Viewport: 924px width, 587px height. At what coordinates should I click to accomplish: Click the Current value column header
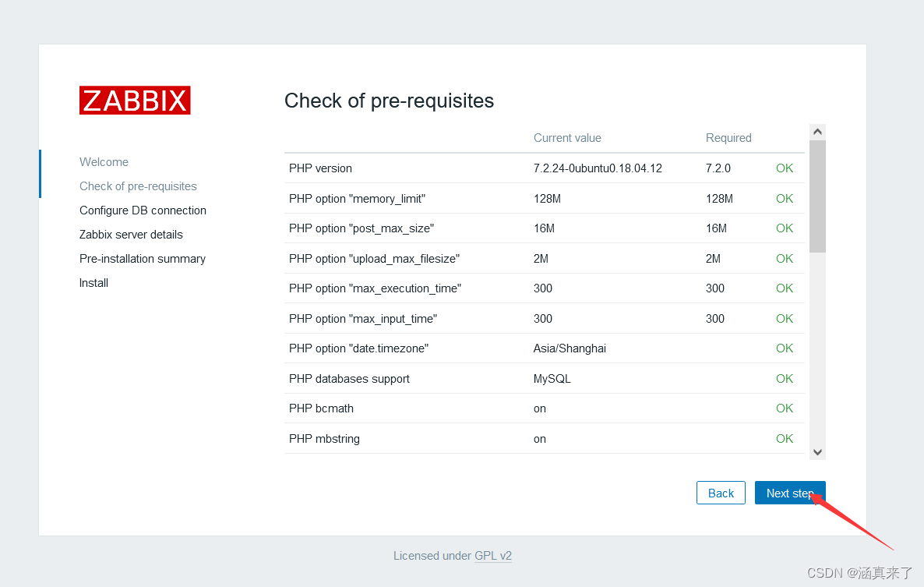coord(567,137)
